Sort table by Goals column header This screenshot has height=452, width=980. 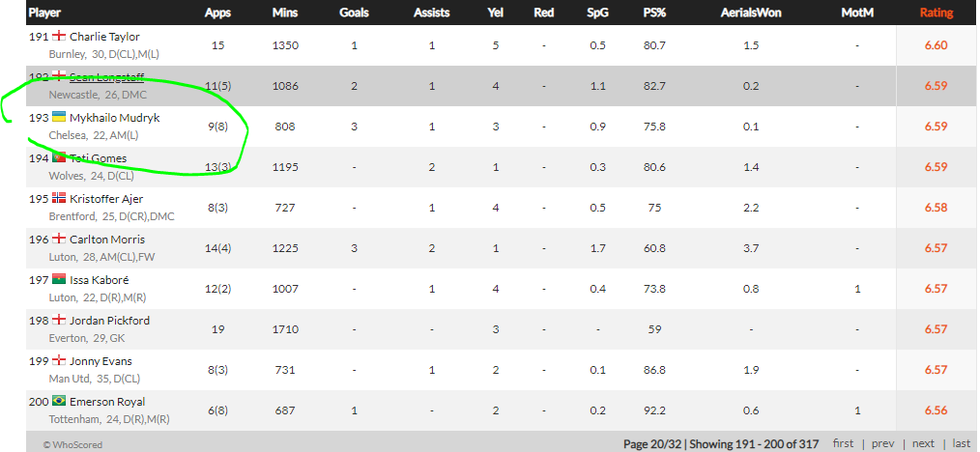[354, 14]
